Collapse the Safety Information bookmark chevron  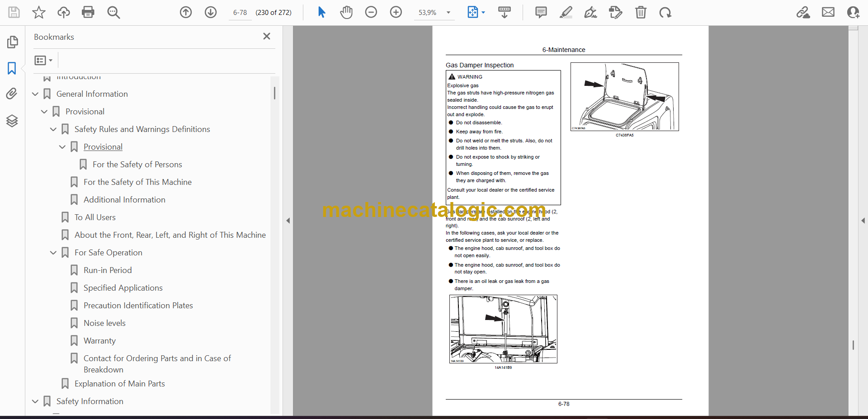pos(35,401)
